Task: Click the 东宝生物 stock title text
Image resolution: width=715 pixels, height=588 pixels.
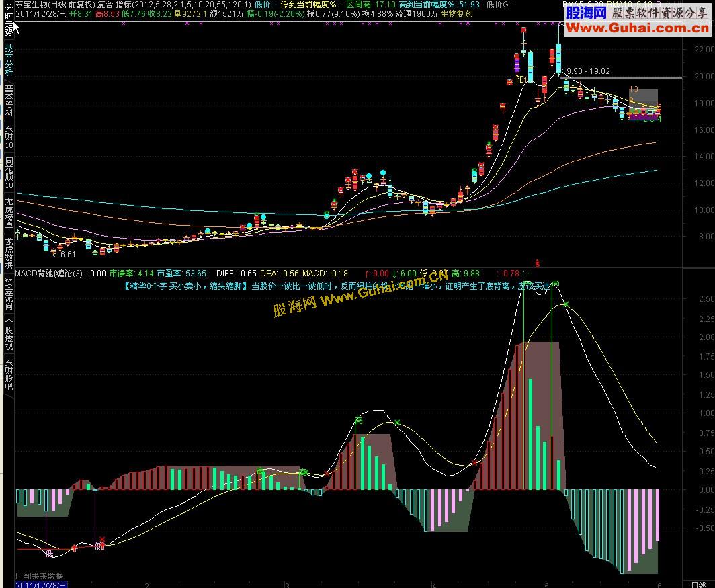Action: pos(31,5)
